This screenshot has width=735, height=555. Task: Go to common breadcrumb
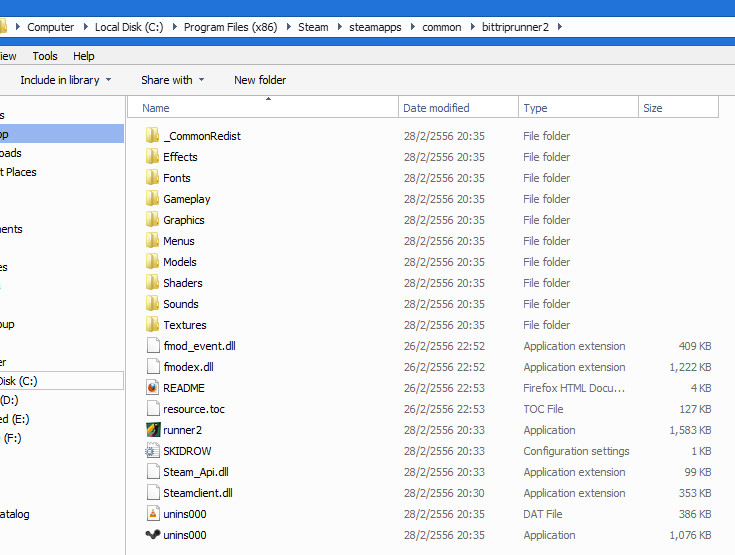(442, 27)
